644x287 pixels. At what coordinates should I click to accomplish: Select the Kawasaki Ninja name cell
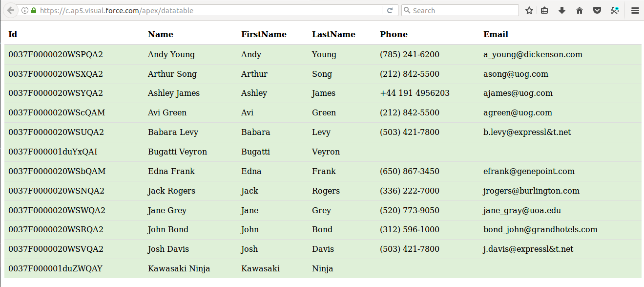[x=179, y=268]
